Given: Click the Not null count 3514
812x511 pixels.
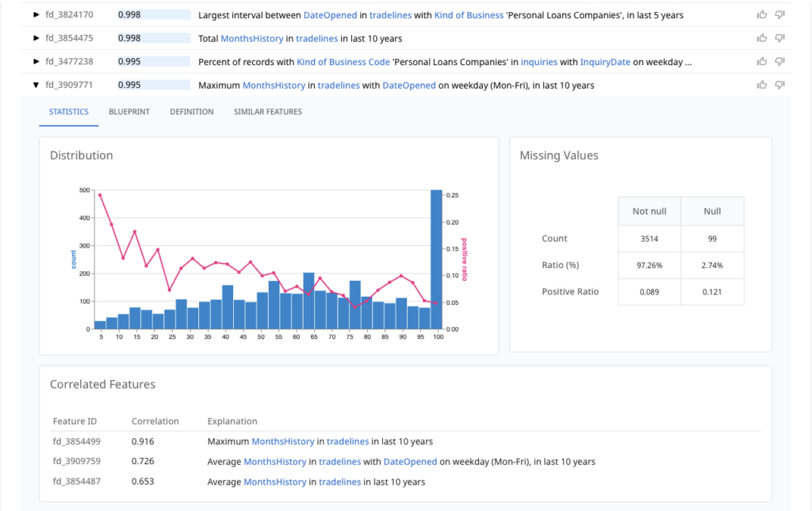Looking at the screenshot, I should 649,239.
